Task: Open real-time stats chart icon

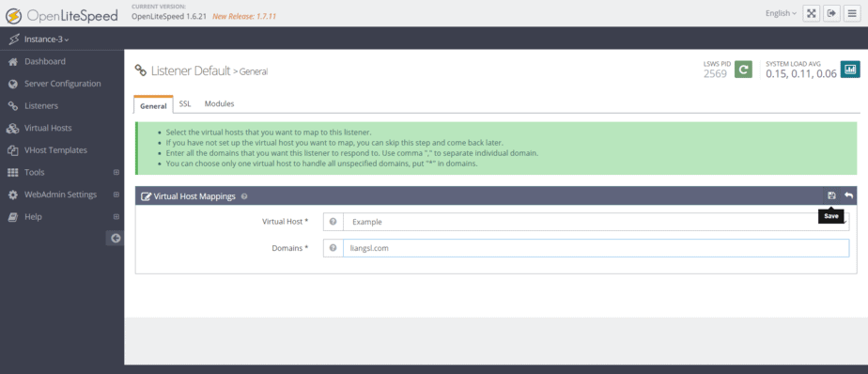Action: click(850, 70)
